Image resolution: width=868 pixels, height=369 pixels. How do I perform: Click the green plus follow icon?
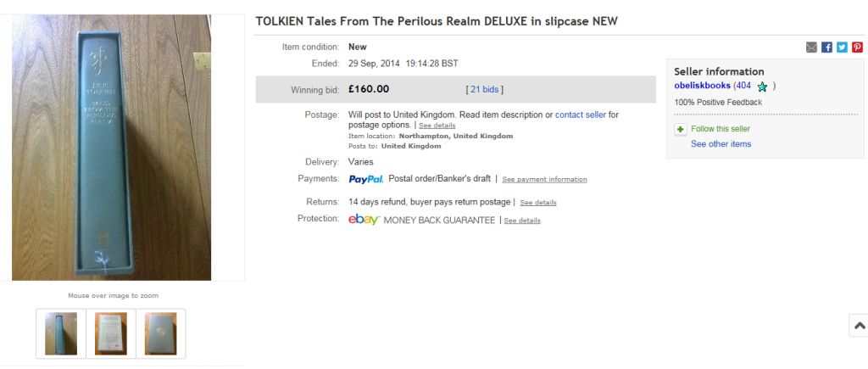pos(681,129)
